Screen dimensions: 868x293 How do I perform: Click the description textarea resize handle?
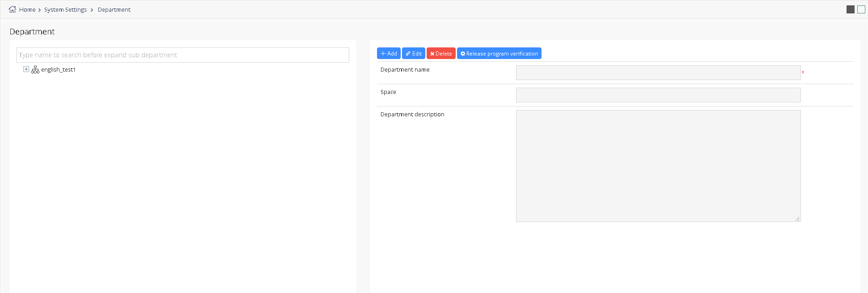tap(797, 219)
